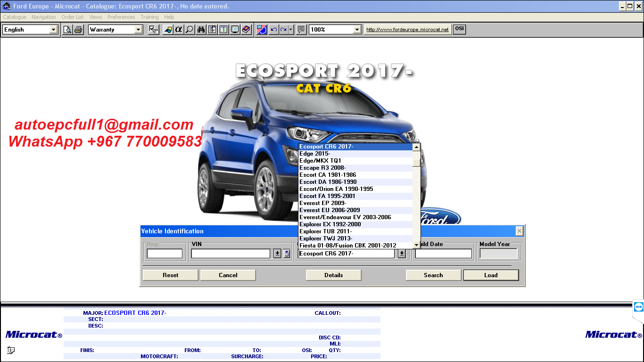Open the Views menu
This screenshot has width=644, height=362.
96,17
